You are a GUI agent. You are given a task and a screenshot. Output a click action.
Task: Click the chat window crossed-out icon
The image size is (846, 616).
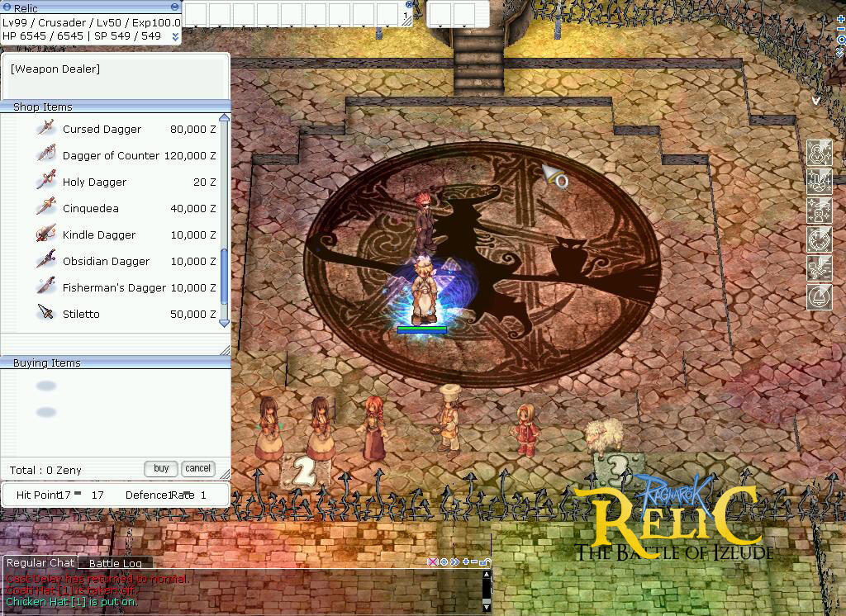pos(432,562)
